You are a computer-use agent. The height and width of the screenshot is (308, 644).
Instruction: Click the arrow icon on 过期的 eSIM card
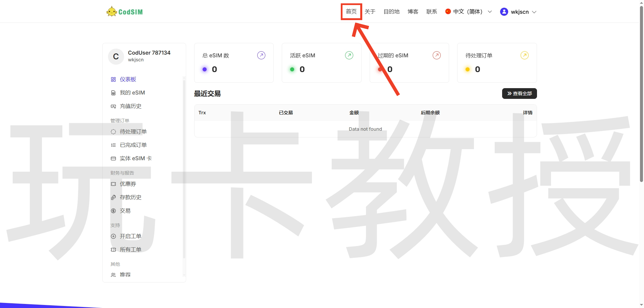click(437, 55)
